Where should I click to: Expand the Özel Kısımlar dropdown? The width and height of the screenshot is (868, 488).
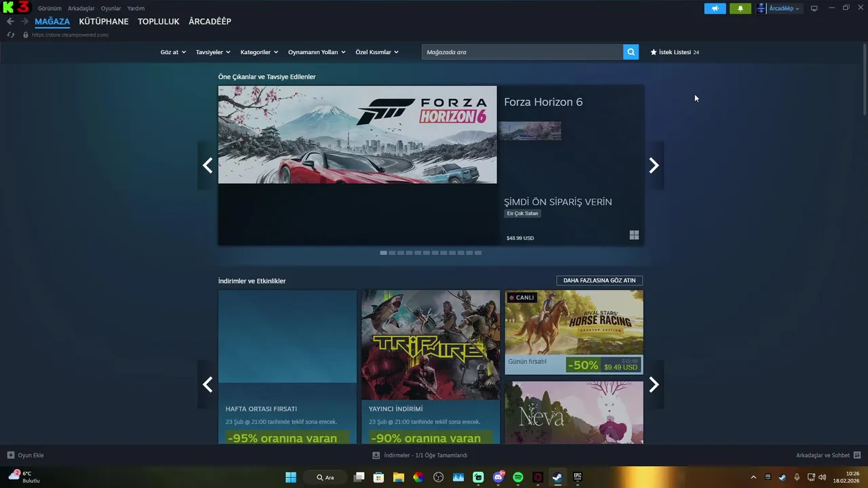(377, 52)
